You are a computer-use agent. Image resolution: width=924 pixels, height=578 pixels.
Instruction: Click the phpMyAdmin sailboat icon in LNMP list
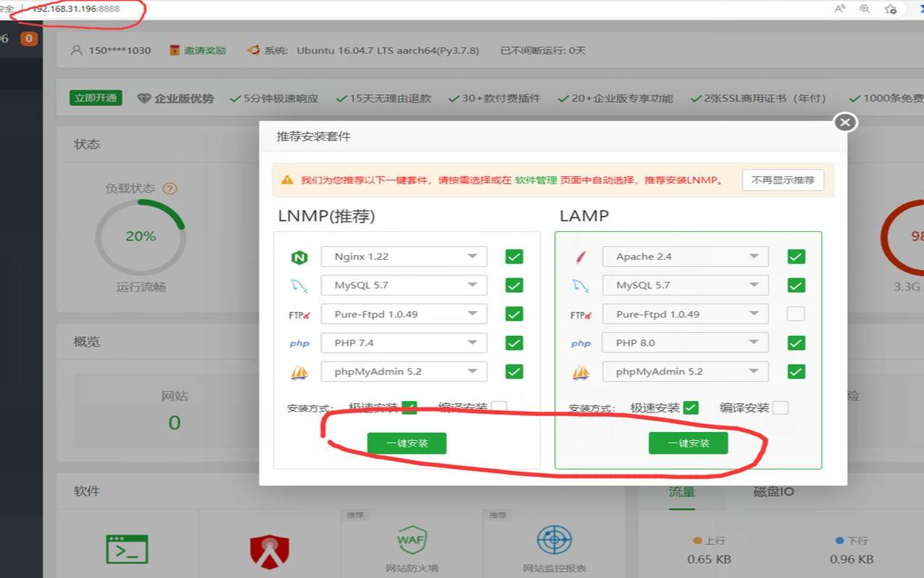[x=299, y=372]
